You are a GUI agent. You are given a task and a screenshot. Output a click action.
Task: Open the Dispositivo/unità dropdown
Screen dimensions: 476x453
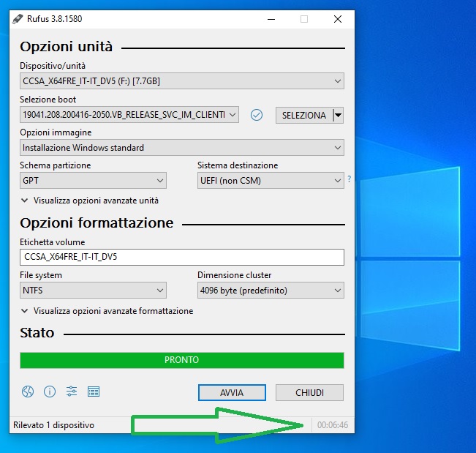(182, 81)
